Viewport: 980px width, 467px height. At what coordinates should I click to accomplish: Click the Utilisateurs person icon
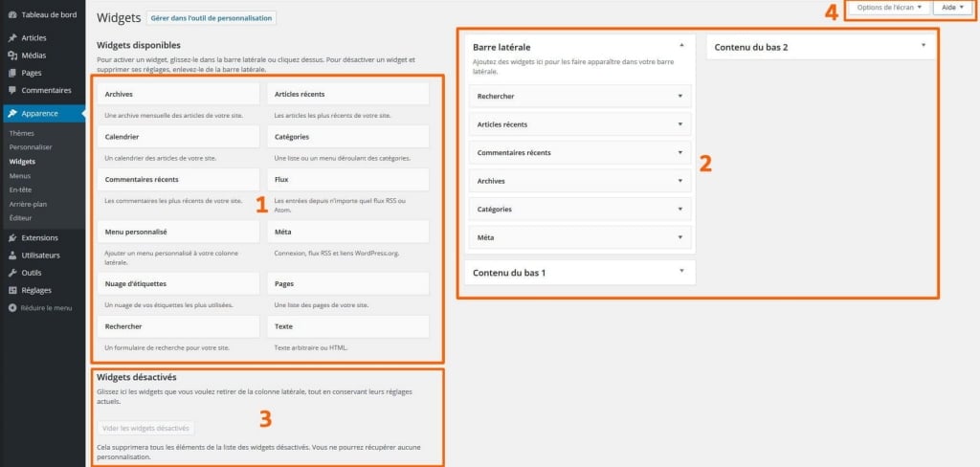pos(11,256)
